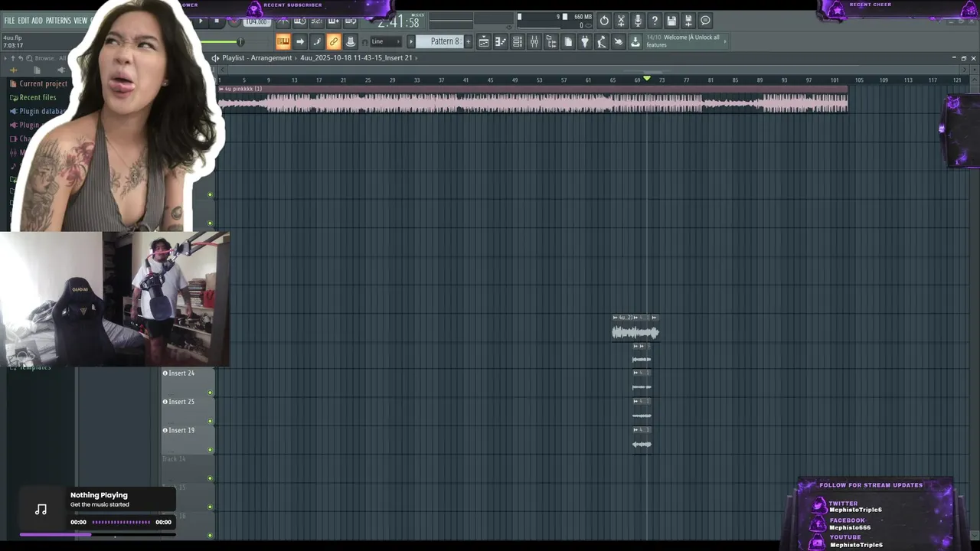
Task: Mute the Insert 25 track
Action: 211,422
